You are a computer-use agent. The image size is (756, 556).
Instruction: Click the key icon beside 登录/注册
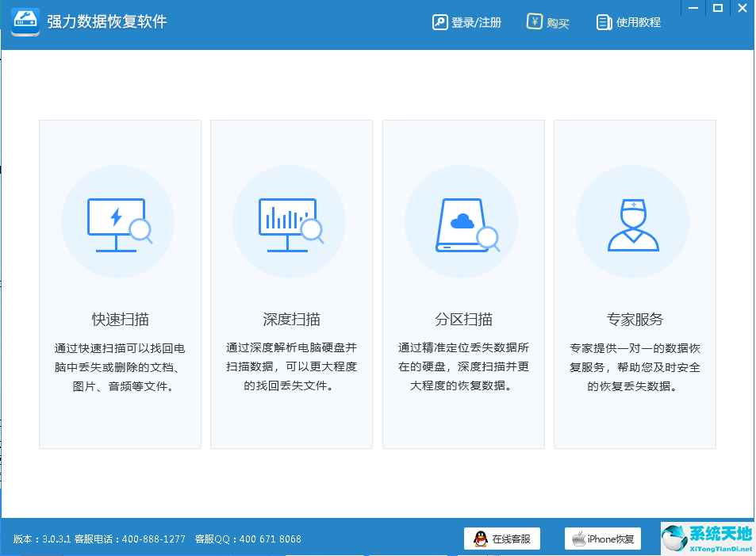[x=439, y=22]
